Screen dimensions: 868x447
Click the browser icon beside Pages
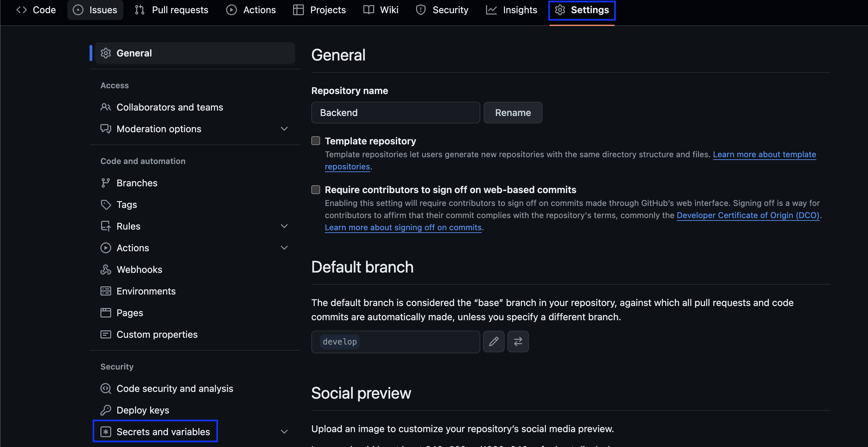[106, 313]
